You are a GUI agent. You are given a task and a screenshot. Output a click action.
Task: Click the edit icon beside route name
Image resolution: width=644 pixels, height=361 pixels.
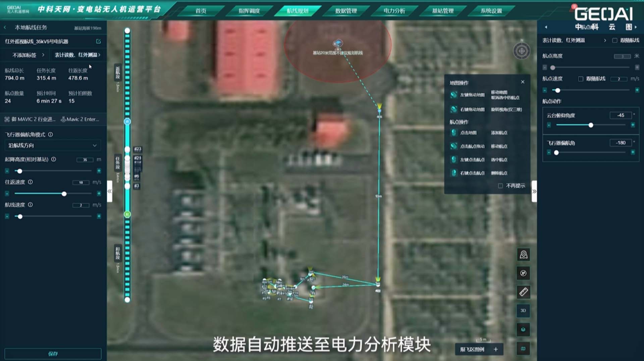point(98,41)
